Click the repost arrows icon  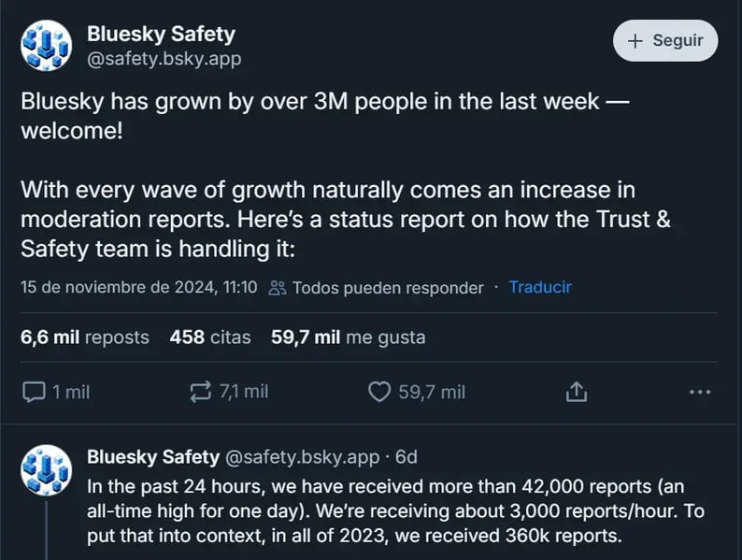[x=200, y=392]
